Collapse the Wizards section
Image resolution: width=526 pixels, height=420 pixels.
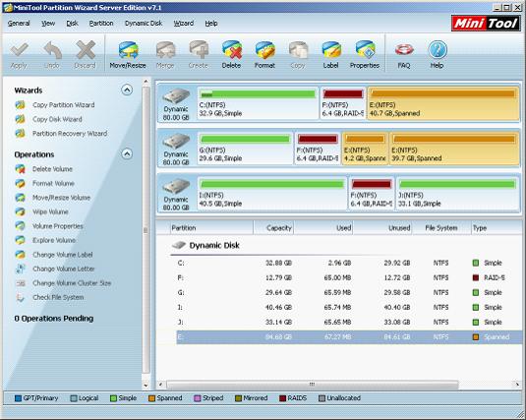point(127,90)
